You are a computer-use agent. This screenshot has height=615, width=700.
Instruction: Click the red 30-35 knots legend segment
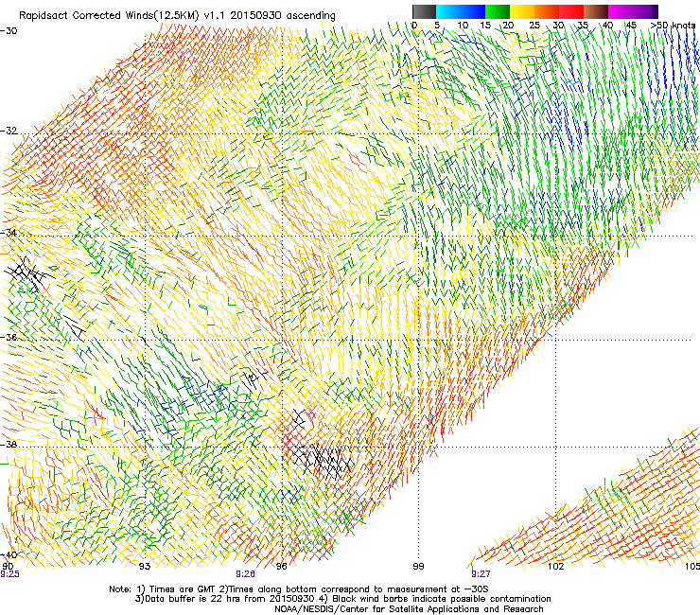[571, 11]
